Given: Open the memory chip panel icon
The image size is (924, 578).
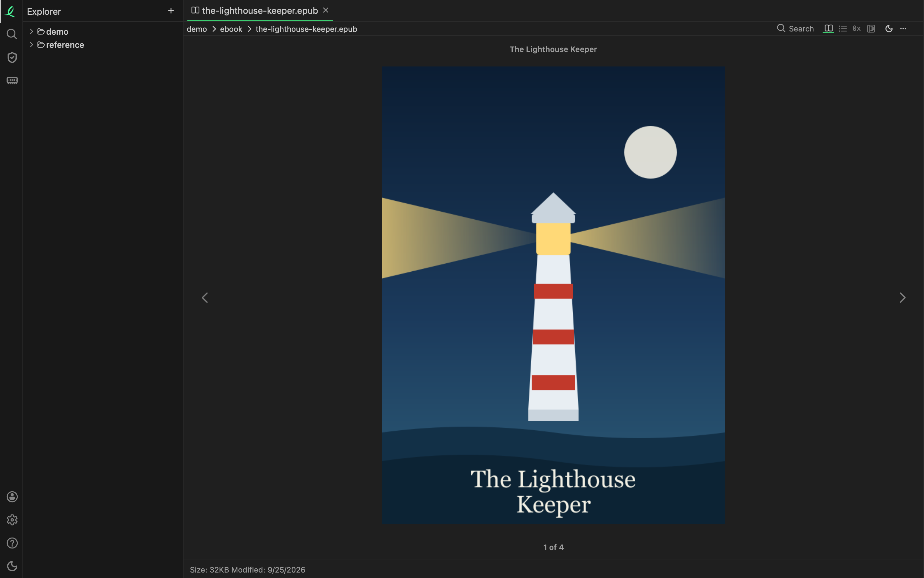Looking at the screenshot, I should (12, 81).
